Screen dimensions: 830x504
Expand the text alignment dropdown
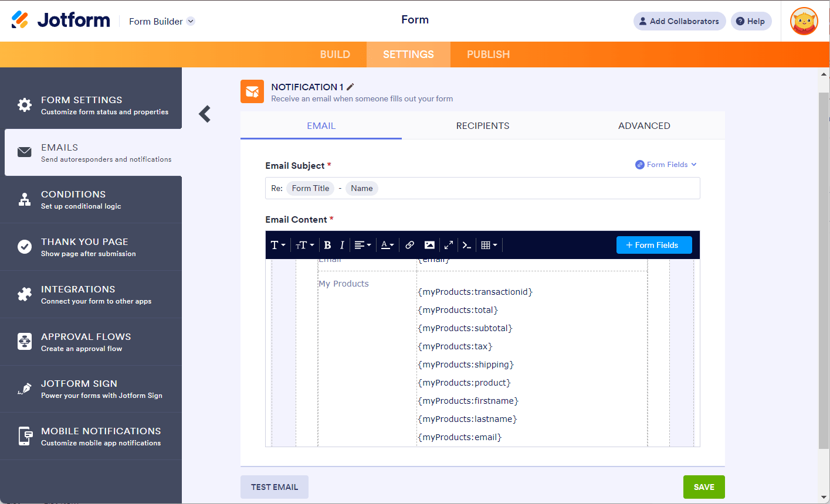363,245
